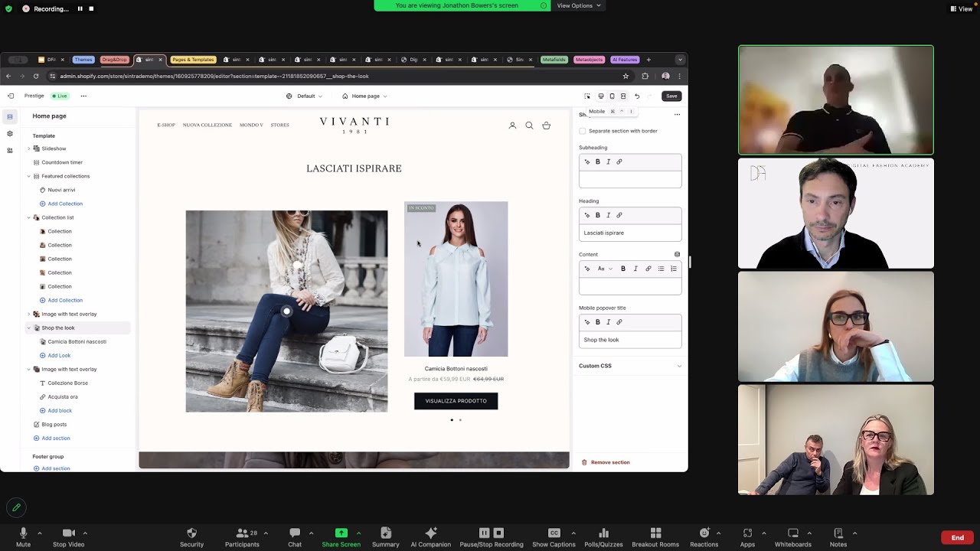The image size is (980, 551).
Task: Open the app embeds icon in left rail
Action: pyautogui.click(x=10, y=150)
